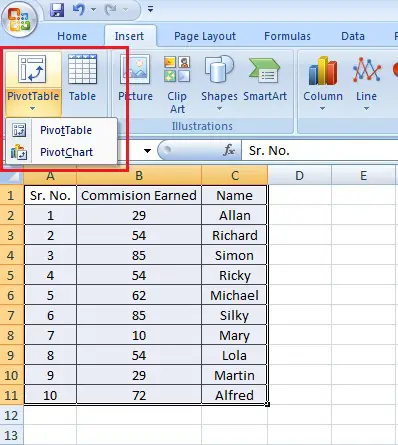Open the Page Layout tab
The image size is (398, 445).
(x=205, y=36)
